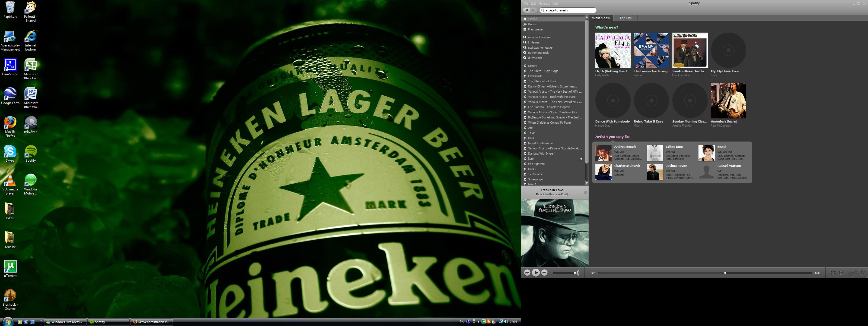This screenshot has width=868, height=326.
Task: Open Eric Clapton – Complete Clapton playlist
Action: point(553,107)
